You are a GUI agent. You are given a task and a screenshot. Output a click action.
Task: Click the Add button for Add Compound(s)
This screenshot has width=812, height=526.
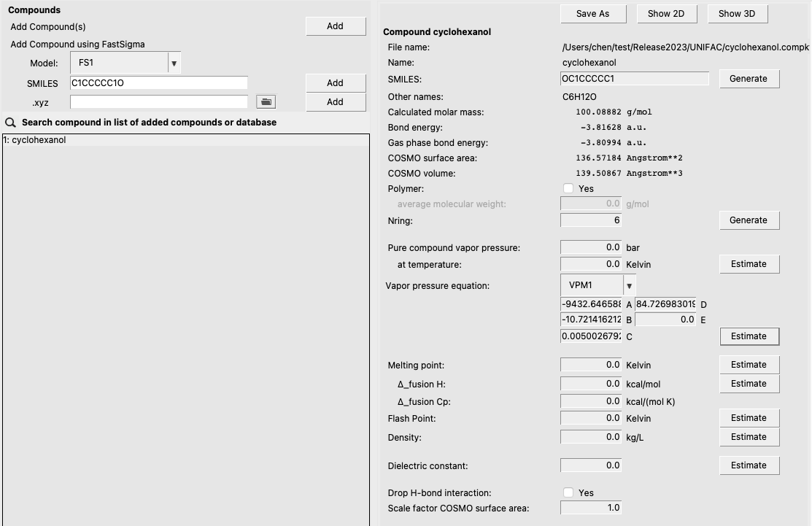(x=335, y=26)
